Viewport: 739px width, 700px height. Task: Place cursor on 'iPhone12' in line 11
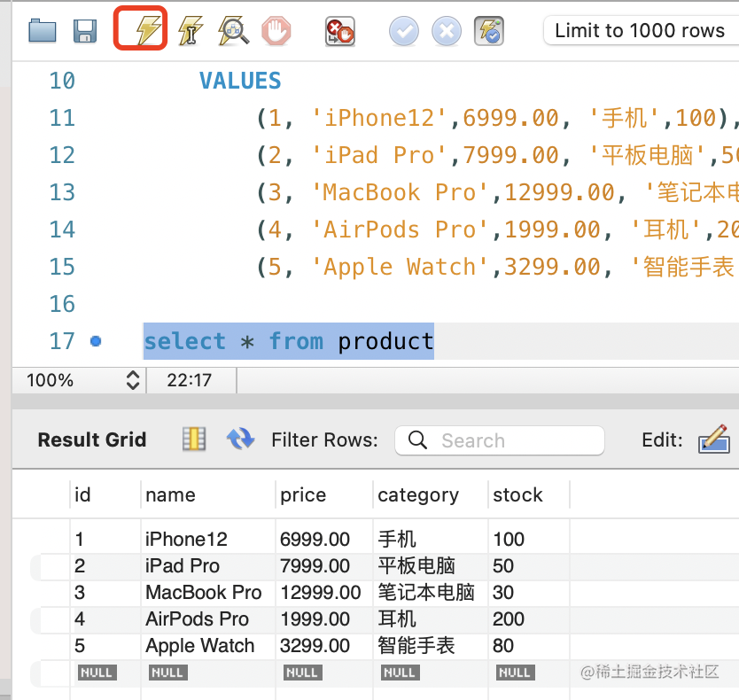(x=379, y=118)
